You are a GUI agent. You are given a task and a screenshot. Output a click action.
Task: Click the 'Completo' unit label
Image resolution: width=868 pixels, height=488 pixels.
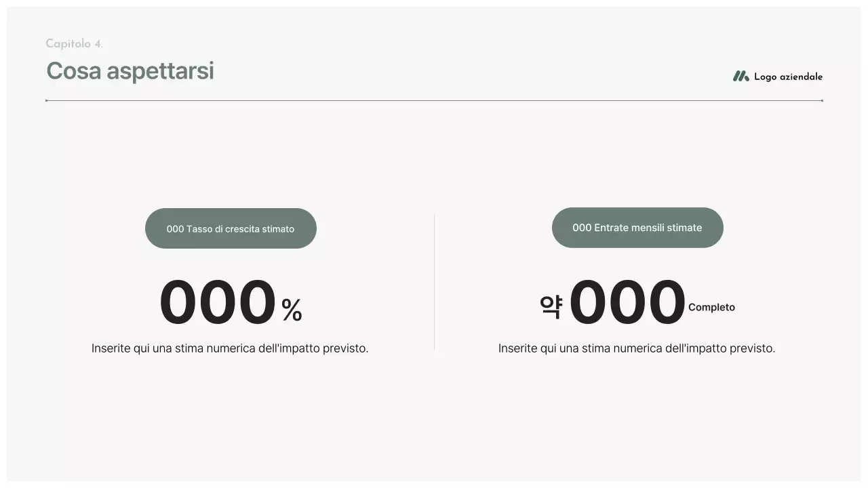tap(711, 308)
